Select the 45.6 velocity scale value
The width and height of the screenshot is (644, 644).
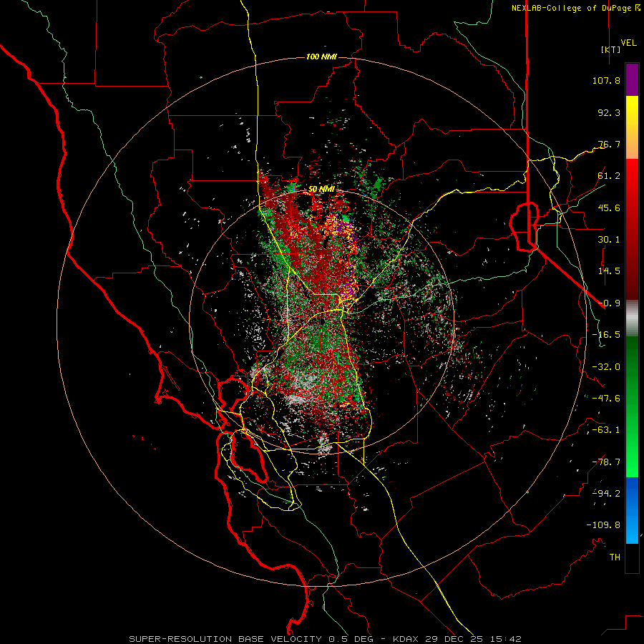(x=609, y=208)
